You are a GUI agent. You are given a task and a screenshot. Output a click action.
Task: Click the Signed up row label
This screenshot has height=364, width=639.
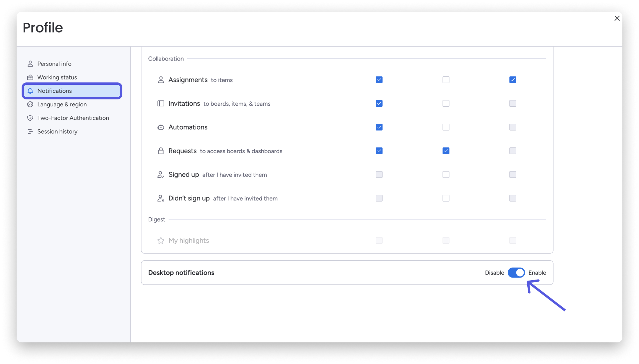click(184, 175)
